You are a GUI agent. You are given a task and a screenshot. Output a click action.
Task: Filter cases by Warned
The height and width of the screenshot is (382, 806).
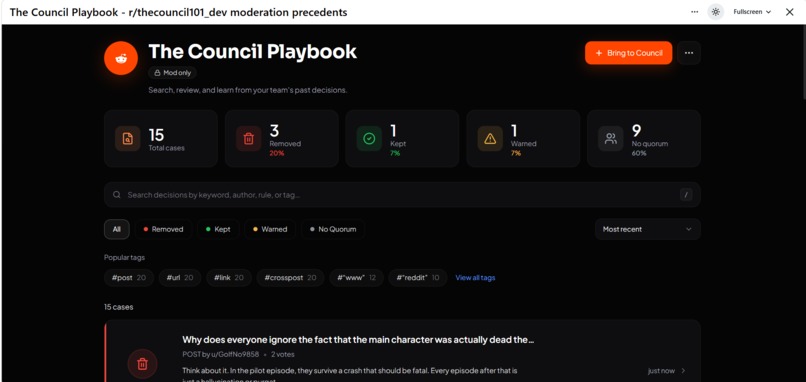coord(270,229)
